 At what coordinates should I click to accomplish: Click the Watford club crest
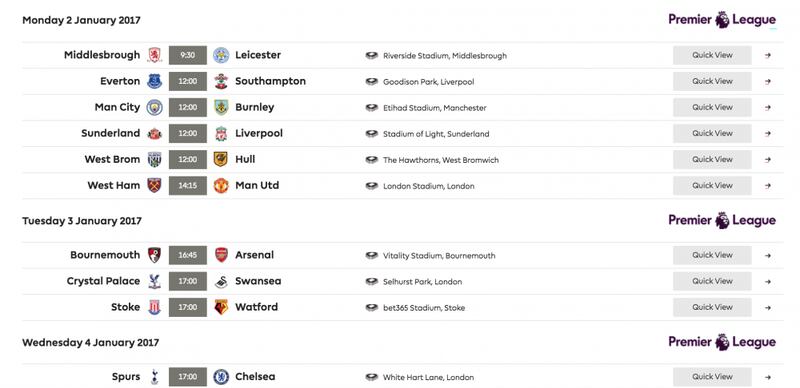(x=221, y=307)
